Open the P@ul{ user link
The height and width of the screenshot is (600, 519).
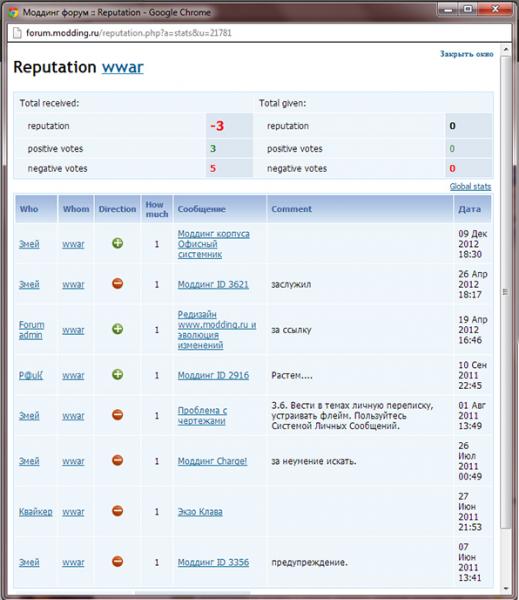[31, 375]
